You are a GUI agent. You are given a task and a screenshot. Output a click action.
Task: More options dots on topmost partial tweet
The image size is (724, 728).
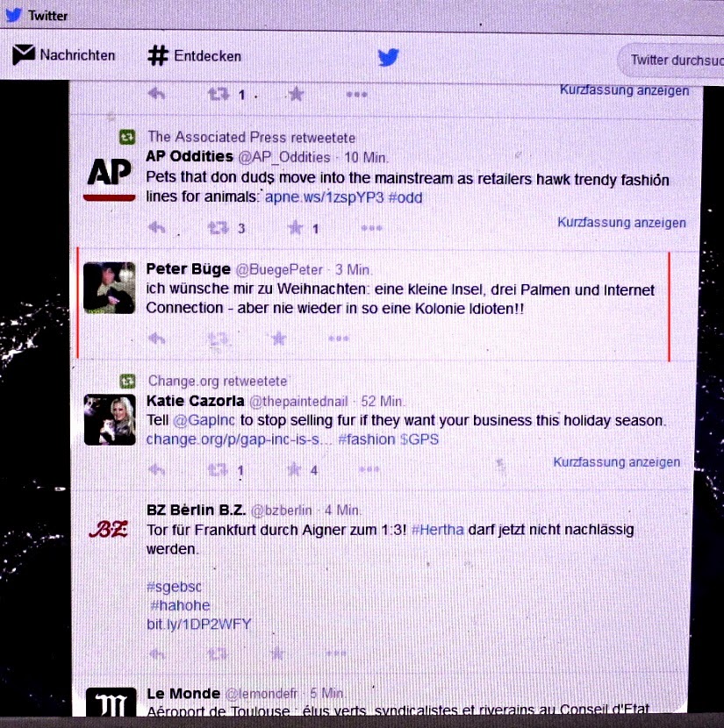coord(356,94)
